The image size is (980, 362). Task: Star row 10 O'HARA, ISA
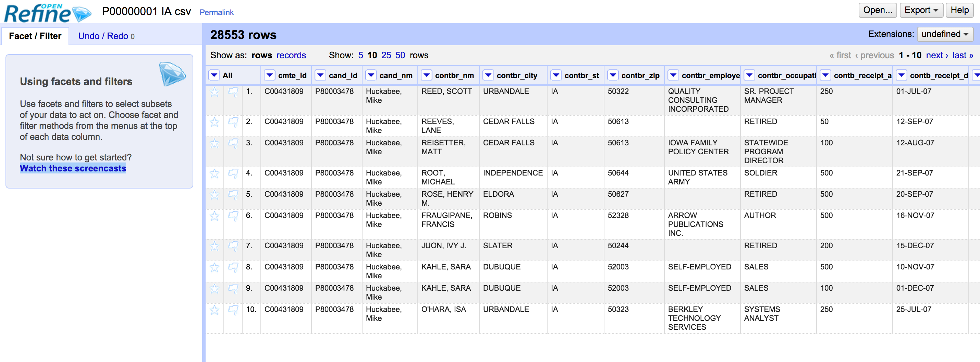coord(215,310)
